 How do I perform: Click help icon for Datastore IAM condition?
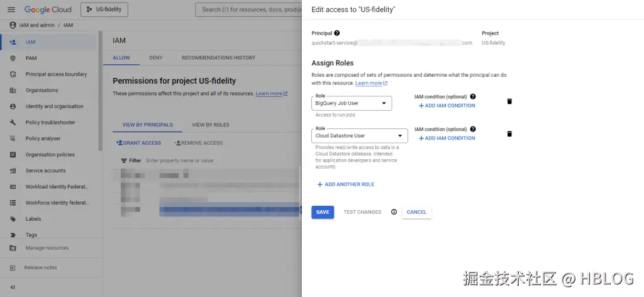point(473,129)
